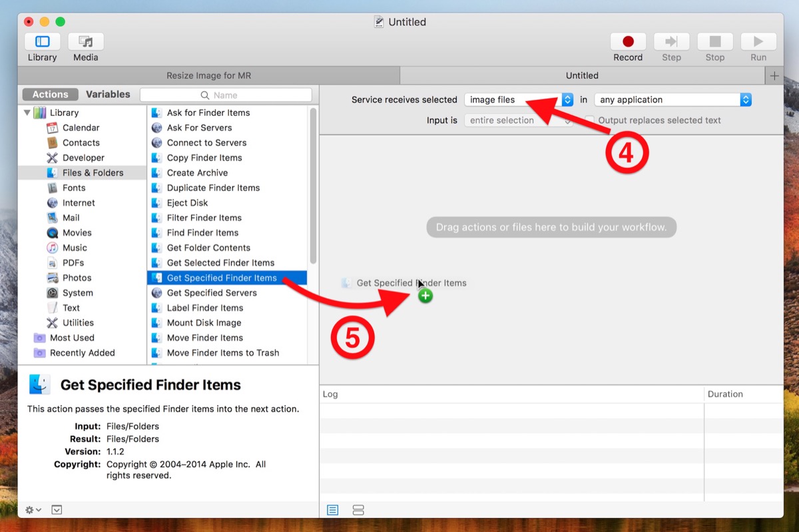This screenshot has height=532, width=799.
Task: Open the Media browser
Action: [85, 45]
